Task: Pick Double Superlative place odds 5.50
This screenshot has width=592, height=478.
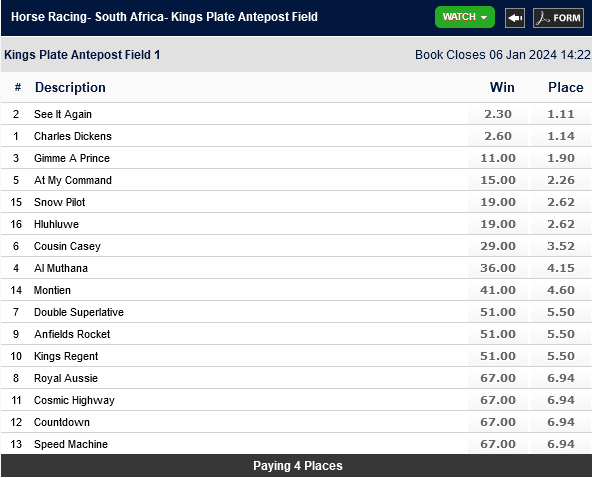Action: point(561,312)
